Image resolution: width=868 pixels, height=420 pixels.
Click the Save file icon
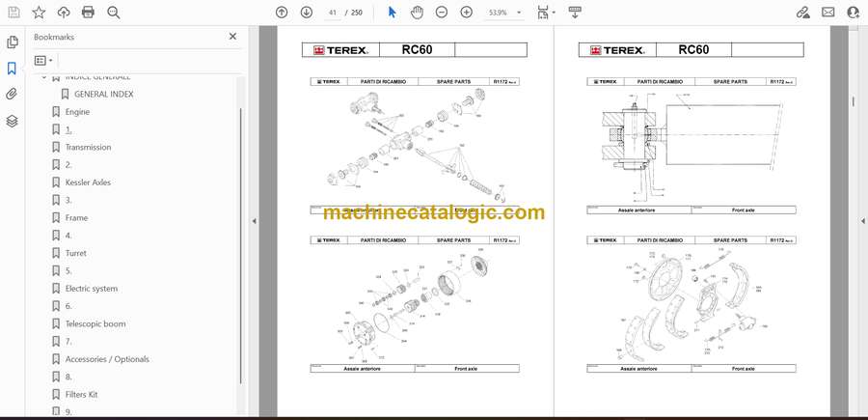pos(14,13)
